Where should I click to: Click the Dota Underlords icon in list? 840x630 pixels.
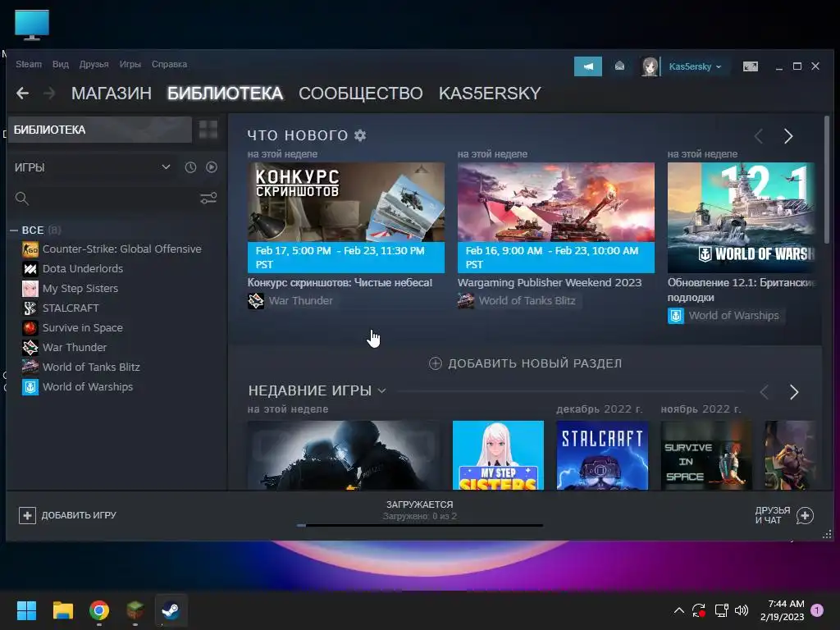[30, 268]
